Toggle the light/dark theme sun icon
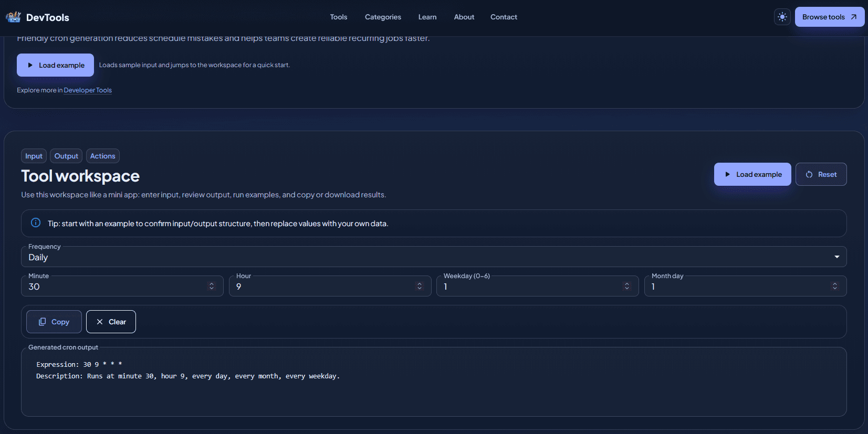 tap(782, 17)
